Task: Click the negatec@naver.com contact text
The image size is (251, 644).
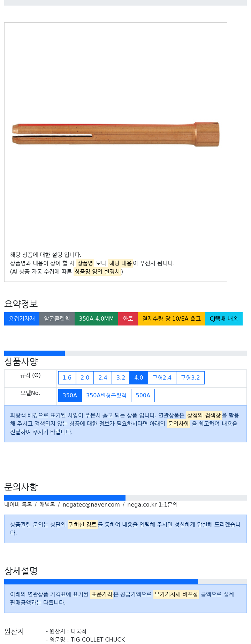Action: click(91, 504)
